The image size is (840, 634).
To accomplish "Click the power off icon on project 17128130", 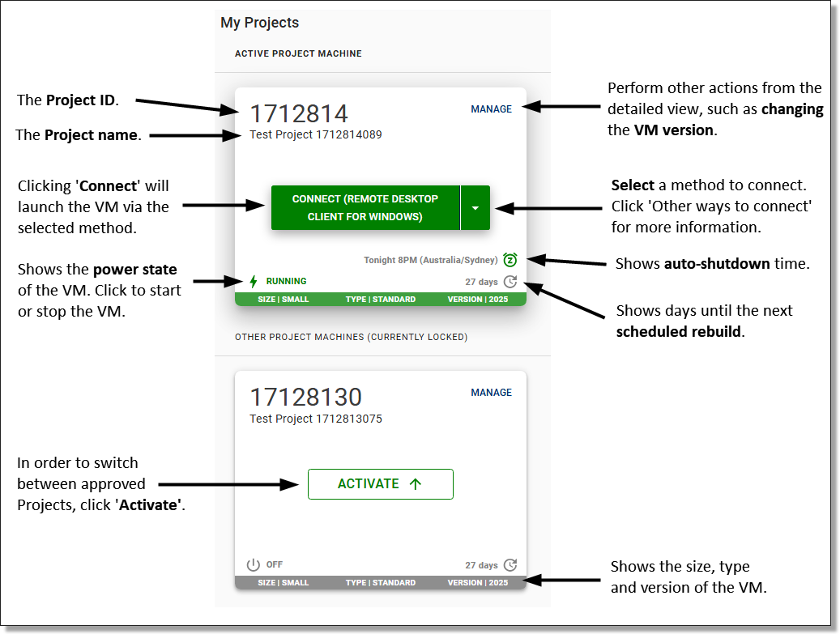I will 254,565.
